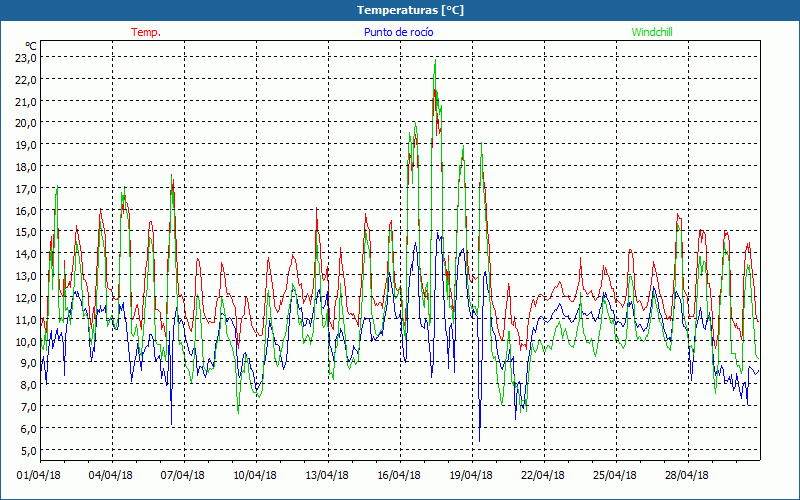Viewport: 800px width, 500px height.
Task: Click the 10/04/18 date label
Action: pos(255,476)
